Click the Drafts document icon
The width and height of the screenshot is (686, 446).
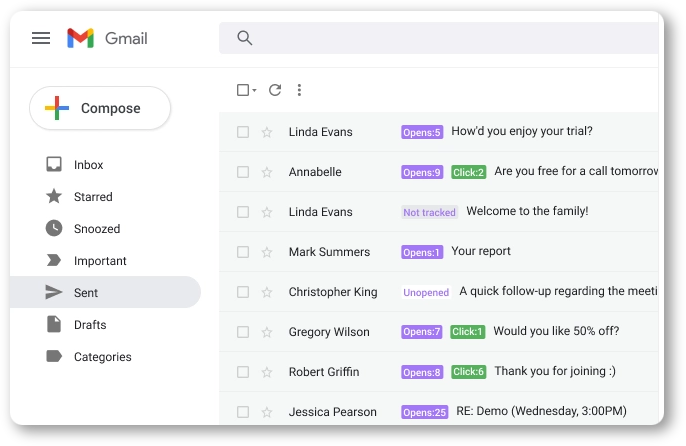pos(54,324)
